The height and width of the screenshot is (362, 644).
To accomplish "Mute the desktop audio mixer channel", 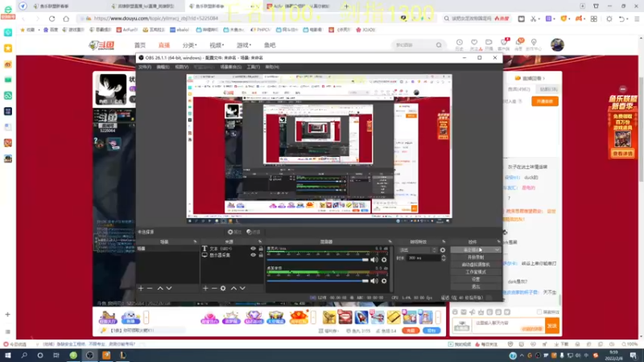I will pos(374,281).
